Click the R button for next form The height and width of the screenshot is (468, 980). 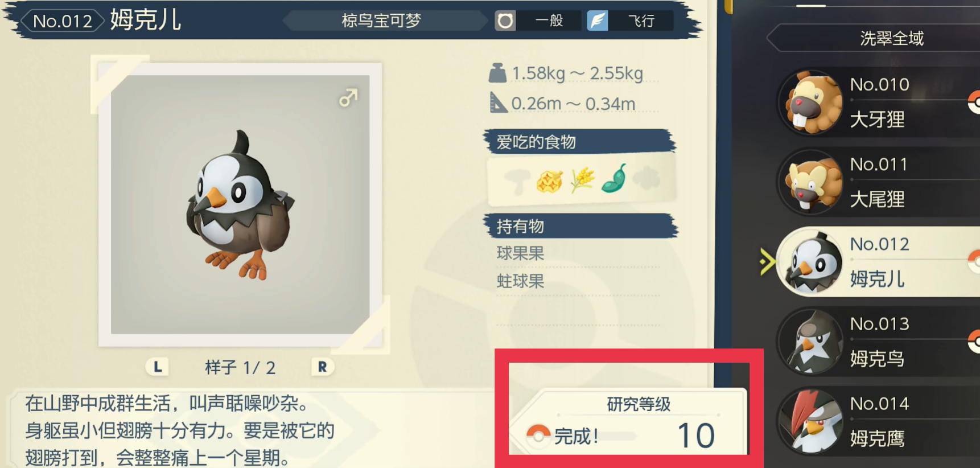pyautogui.click(x=322, y=367)
